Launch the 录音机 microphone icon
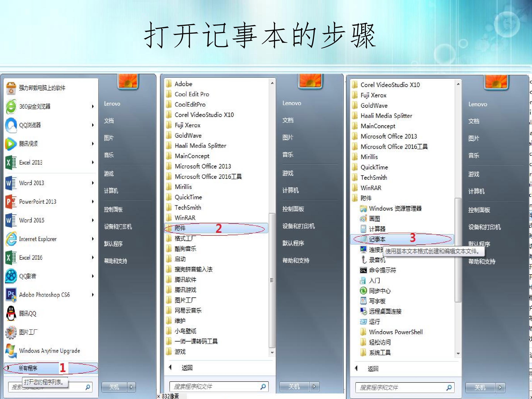The image size is (532, 399). [363, 260]
